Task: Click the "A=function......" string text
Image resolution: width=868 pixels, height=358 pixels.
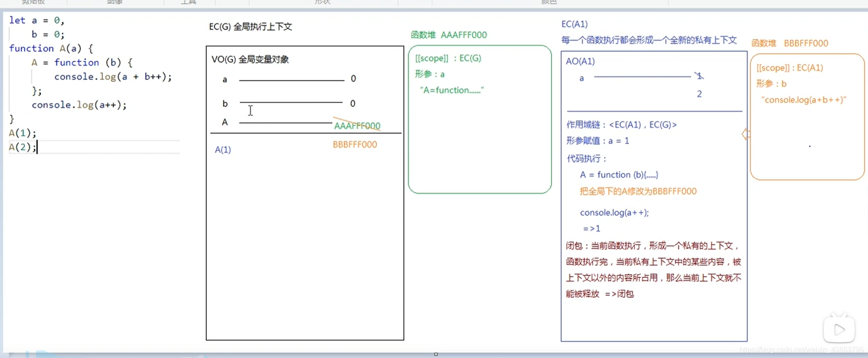Action: (x=452, y=90)
